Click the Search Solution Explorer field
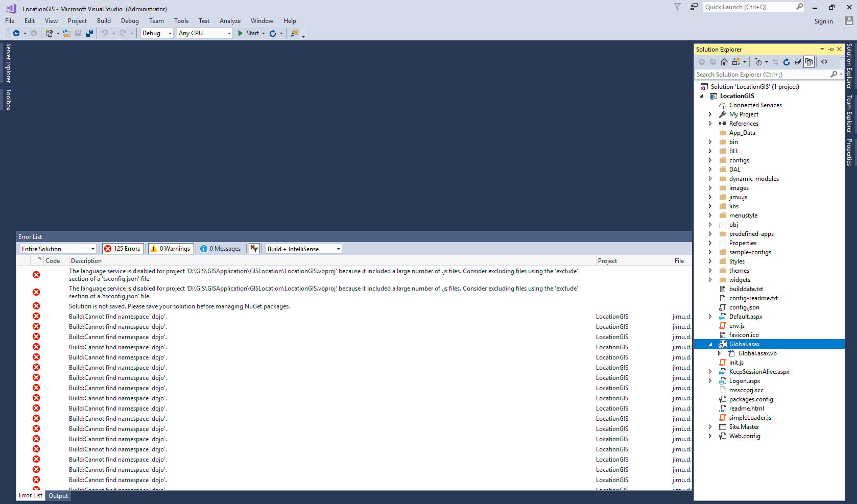The width and height of the screenshot is (857, 504). tap(762, 75)
